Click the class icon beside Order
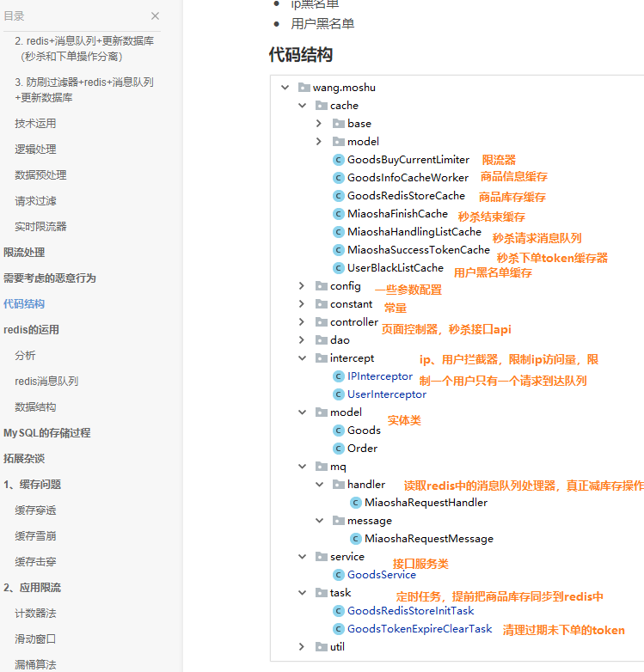 339,449
